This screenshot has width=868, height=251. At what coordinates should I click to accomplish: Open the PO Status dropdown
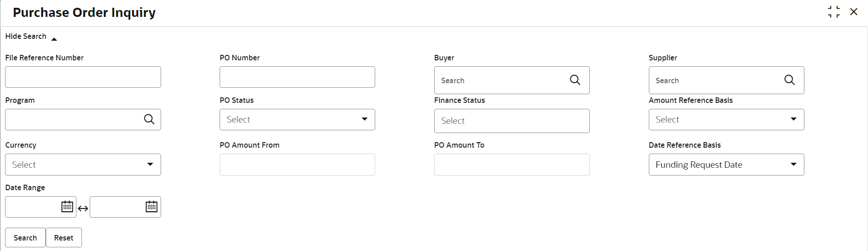[364, 119]
